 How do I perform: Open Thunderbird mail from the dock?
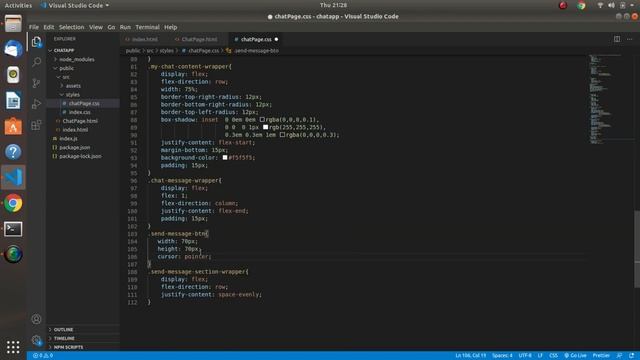13,49
